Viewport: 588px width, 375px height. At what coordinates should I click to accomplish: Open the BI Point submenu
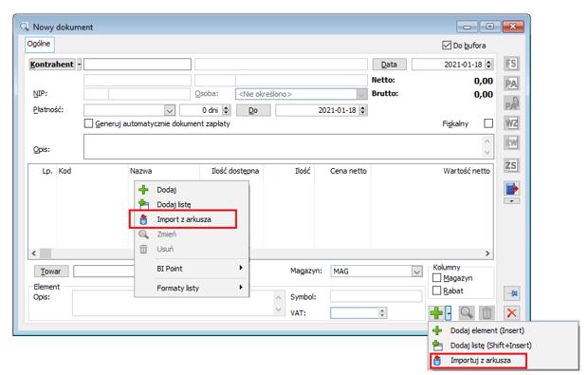pyautogui.click(x=192, y=269)
